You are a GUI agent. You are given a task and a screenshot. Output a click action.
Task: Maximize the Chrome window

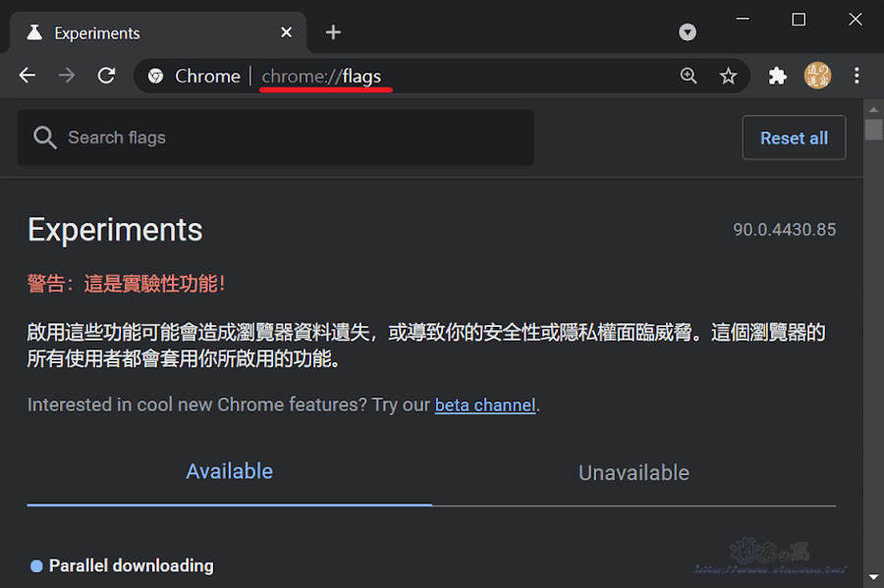pos(799,20)
